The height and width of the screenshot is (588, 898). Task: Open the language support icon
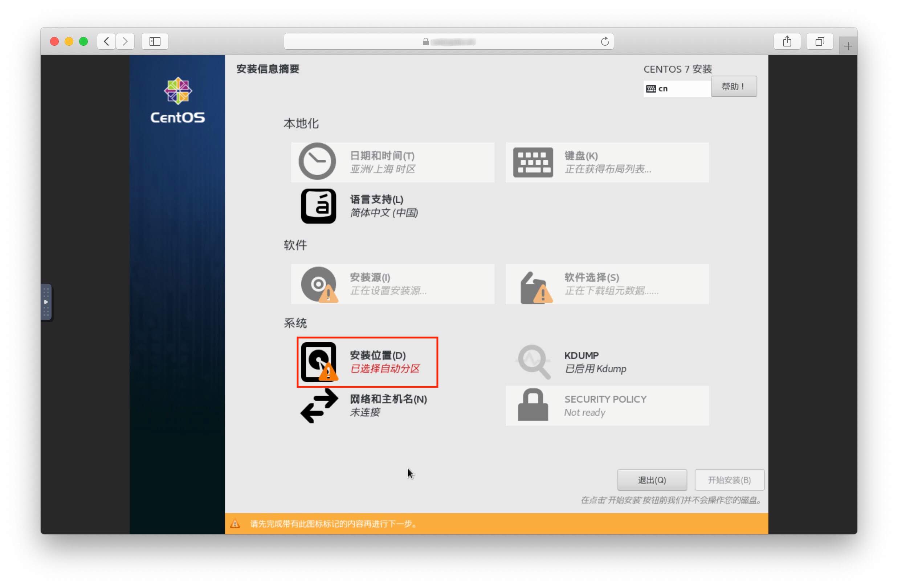click(318, 206)
